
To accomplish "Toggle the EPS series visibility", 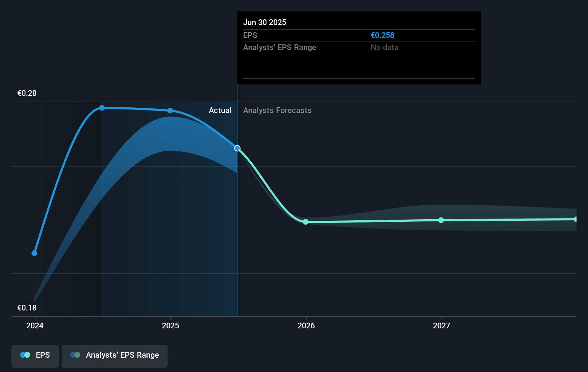I will (35, 356).
